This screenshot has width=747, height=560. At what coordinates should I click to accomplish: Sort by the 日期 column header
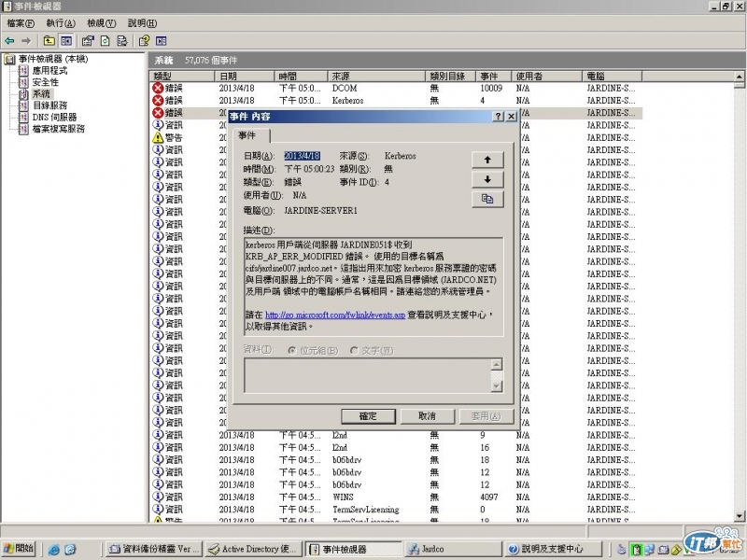(x=244, y=76)
